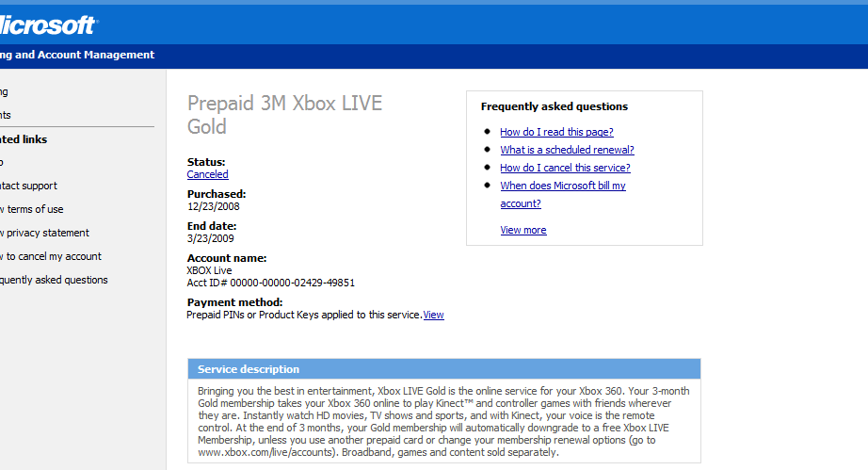Open 'What is a scheduled renewal?' link

[x=567, y=150]
